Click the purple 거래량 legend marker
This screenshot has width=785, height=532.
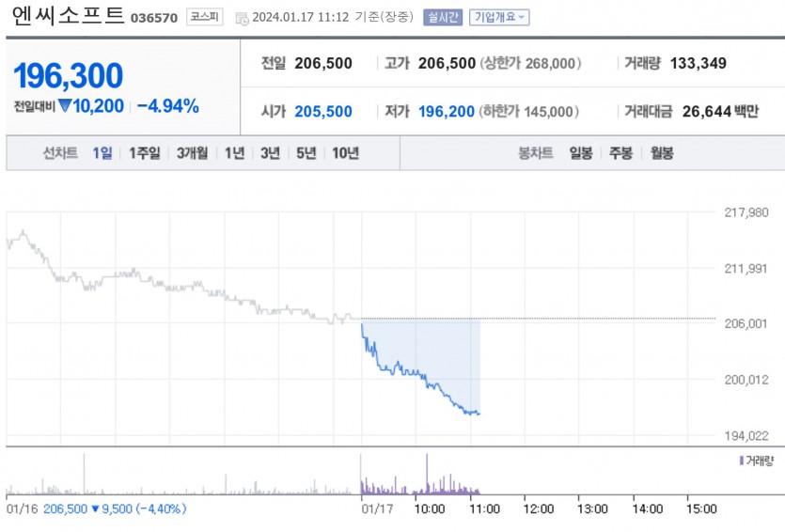coord(742,461)
